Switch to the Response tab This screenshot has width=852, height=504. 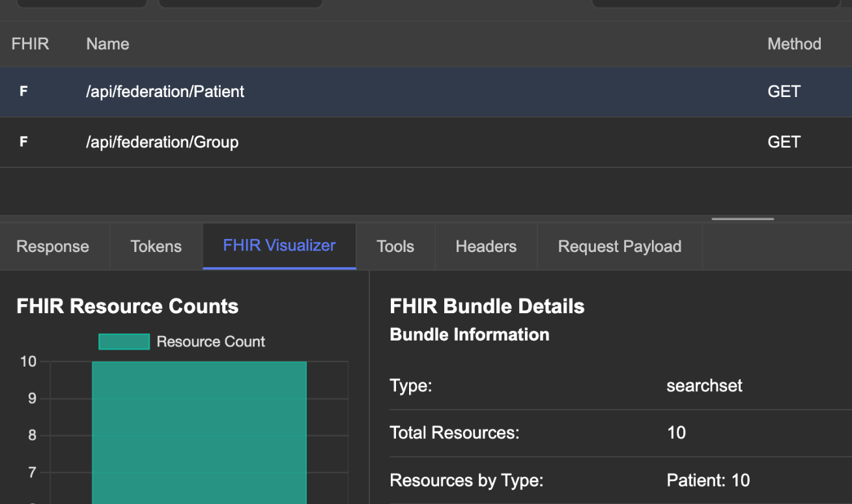tap(52, 246)
